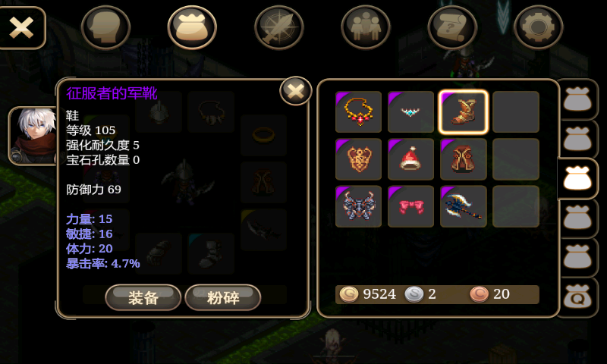Select the pink bow item

coord(410,206)
